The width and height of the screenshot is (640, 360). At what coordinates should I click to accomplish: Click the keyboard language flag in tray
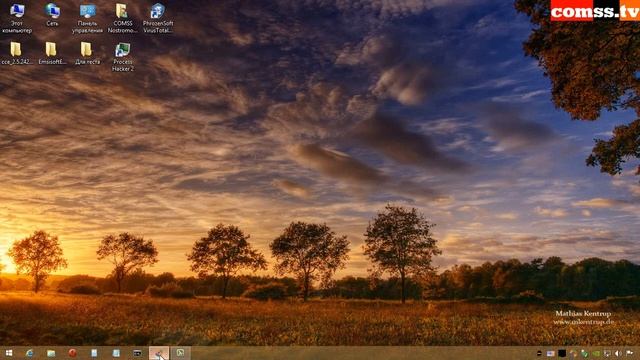[551, 353]
